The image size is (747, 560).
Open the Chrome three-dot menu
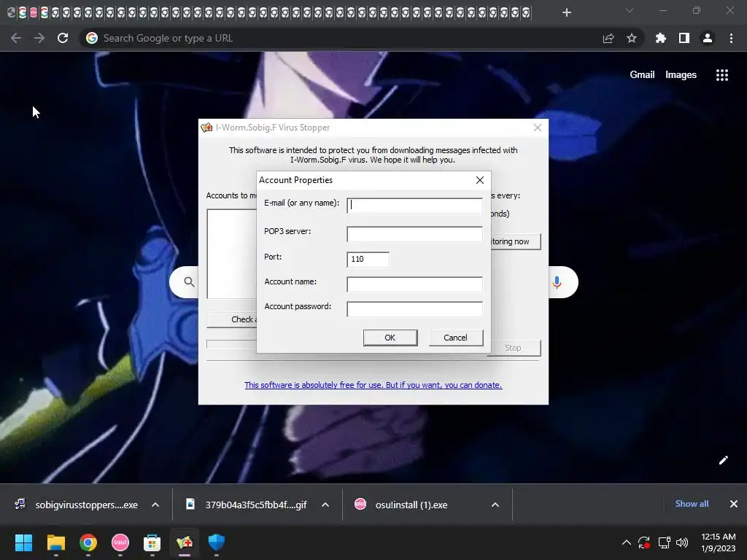(731, 38)
